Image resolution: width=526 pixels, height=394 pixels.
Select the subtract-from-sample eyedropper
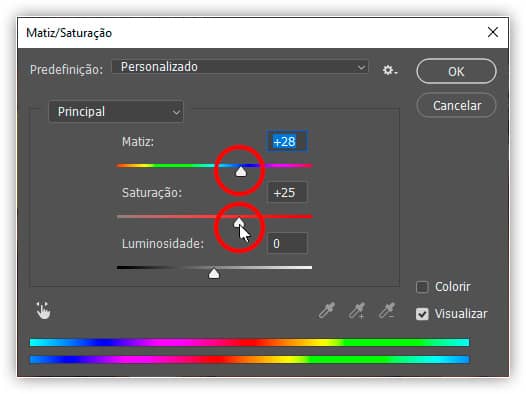(x=387, y=310)
